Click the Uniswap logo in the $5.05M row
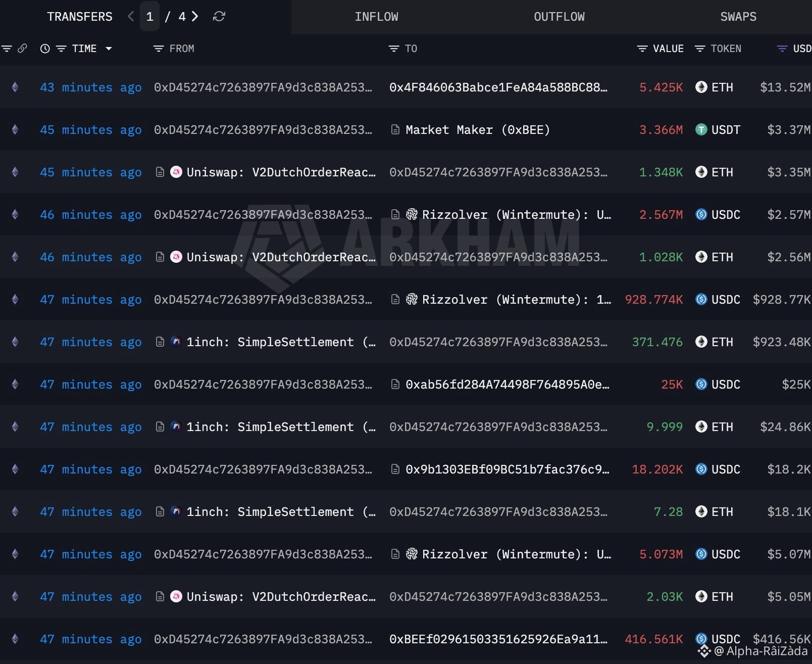The height and width of the screenshot is (664, 812). [x=176, y=596]
